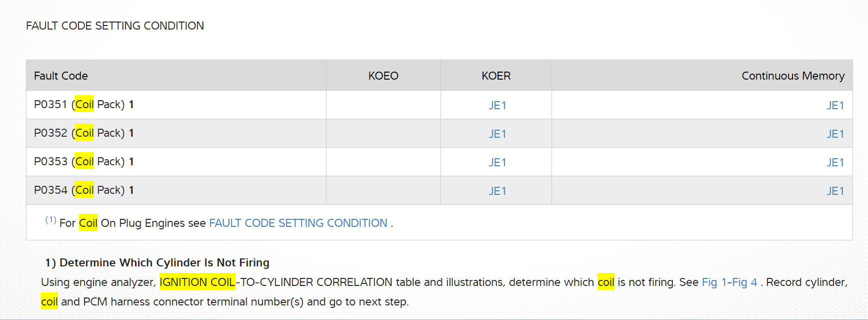Click the superscript (1) footnote marker
The width and height of the screenshot is (868, 320).
click(50, 220)
